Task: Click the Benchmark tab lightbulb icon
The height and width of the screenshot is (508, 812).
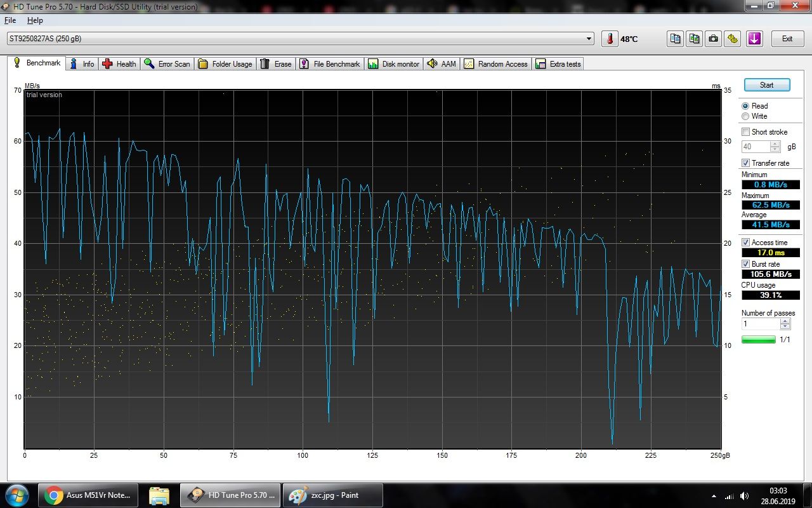Action: (16, 63)
